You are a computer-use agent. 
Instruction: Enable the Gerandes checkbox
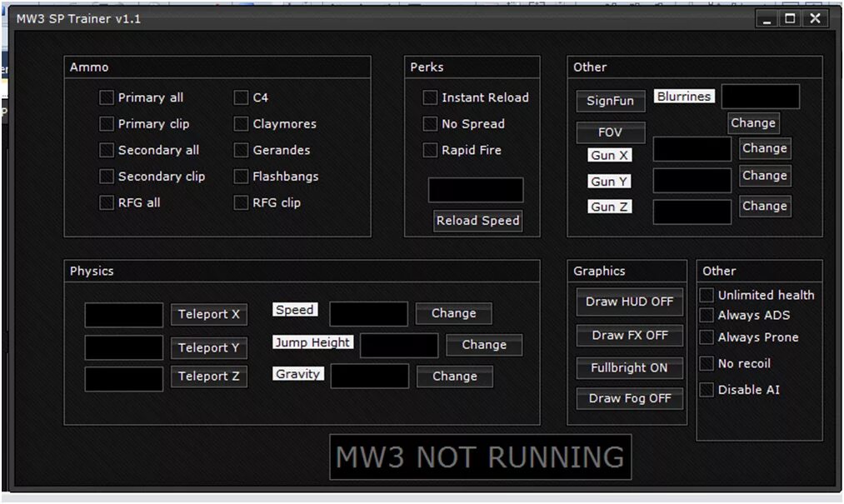tap(241, 150)
